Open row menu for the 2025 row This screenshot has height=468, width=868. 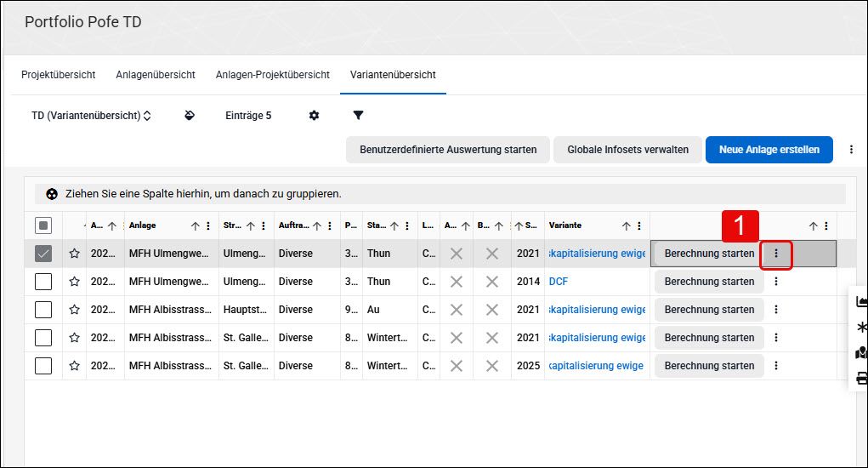click(x=776, y=366)
